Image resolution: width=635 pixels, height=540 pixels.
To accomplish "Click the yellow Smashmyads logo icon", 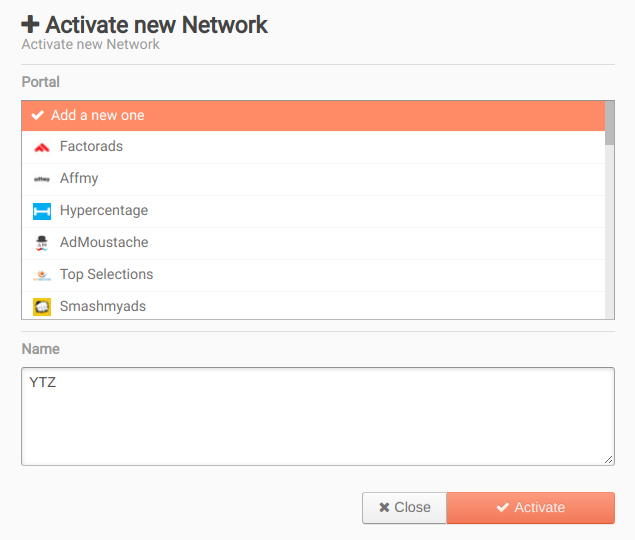I will click(x=41, y=307).
